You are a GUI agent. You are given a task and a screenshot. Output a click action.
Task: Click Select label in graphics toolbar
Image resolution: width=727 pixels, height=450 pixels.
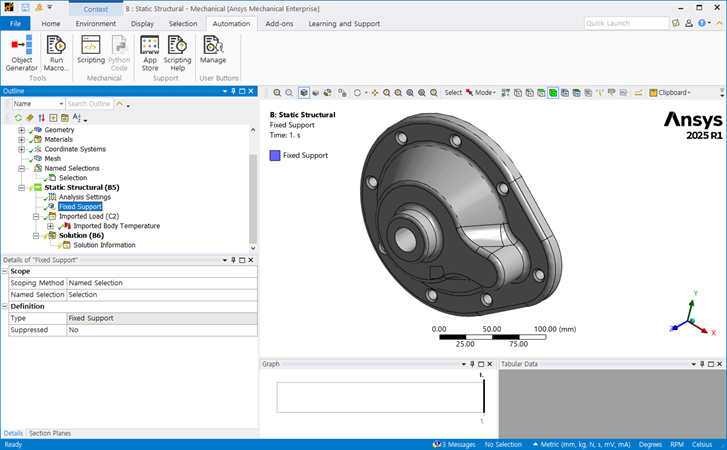coord(453,93)
